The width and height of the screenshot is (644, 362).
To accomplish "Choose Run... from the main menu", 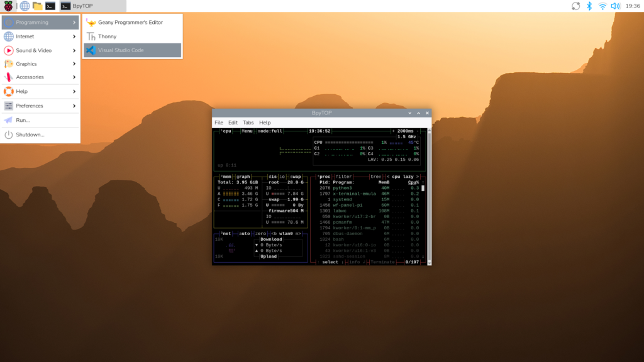I will pos(40,120).
